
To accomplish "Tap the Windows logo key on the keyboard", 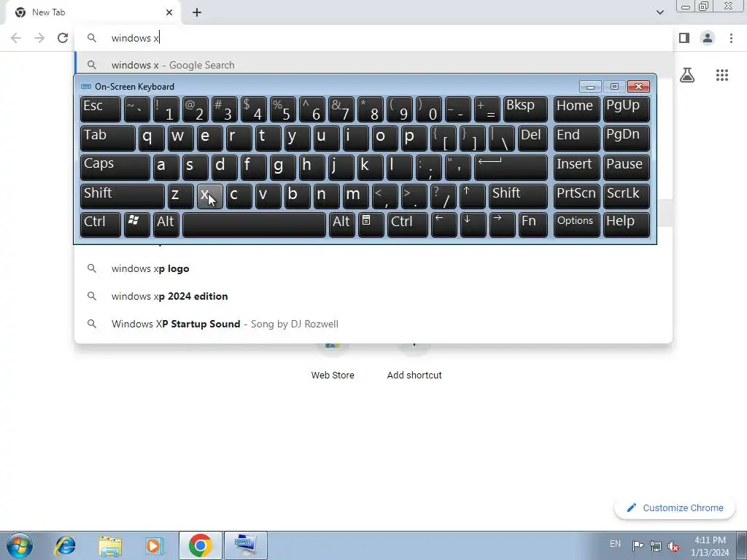I will click(x=136, y=225).
